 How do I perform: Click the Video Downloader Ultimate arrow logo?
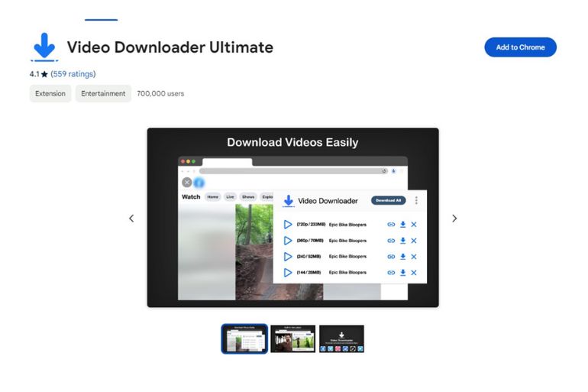[x=44, y=47]
